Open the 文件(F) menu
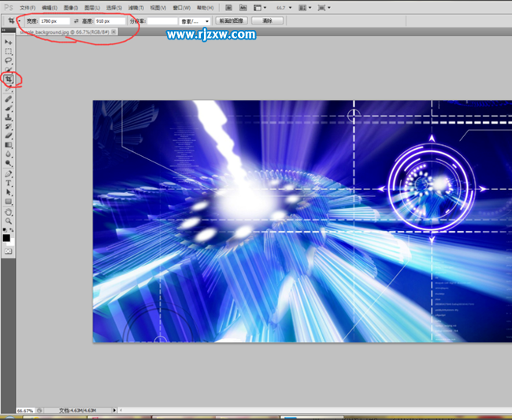The image size is (512, 420). pos(28,7)
